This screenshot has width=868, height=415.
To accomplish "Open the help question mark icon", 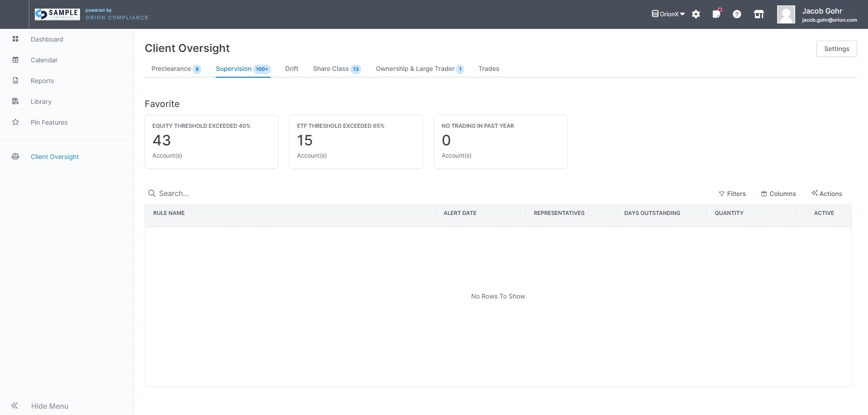I will (x=737, y=14).
